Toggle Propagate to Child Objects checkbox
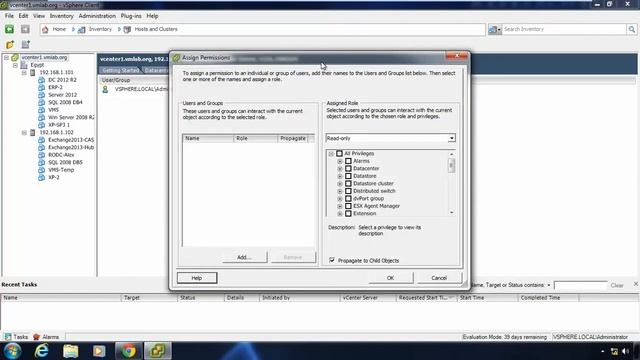640x360 pixels. [332, 260]
